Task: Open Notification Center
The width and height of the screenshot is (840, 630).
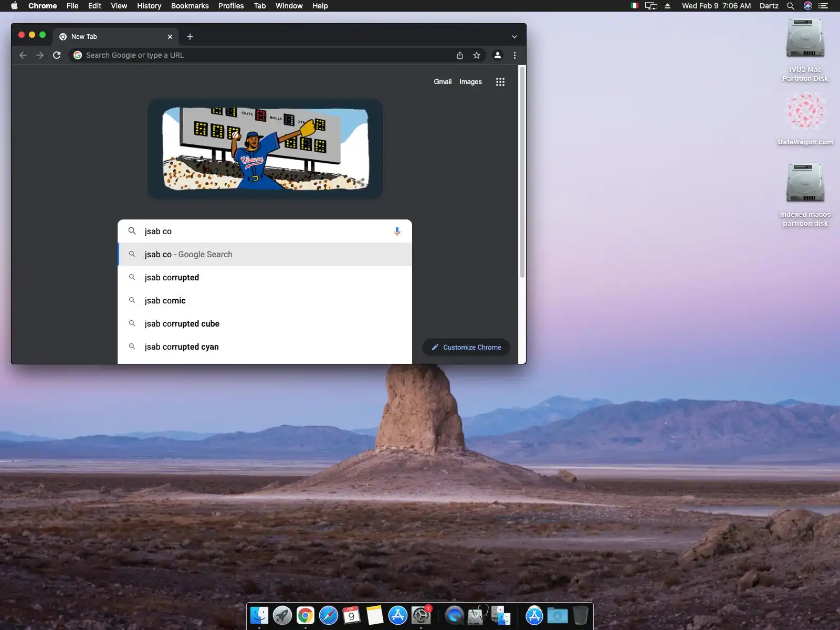Action: [x=823, y=6]
